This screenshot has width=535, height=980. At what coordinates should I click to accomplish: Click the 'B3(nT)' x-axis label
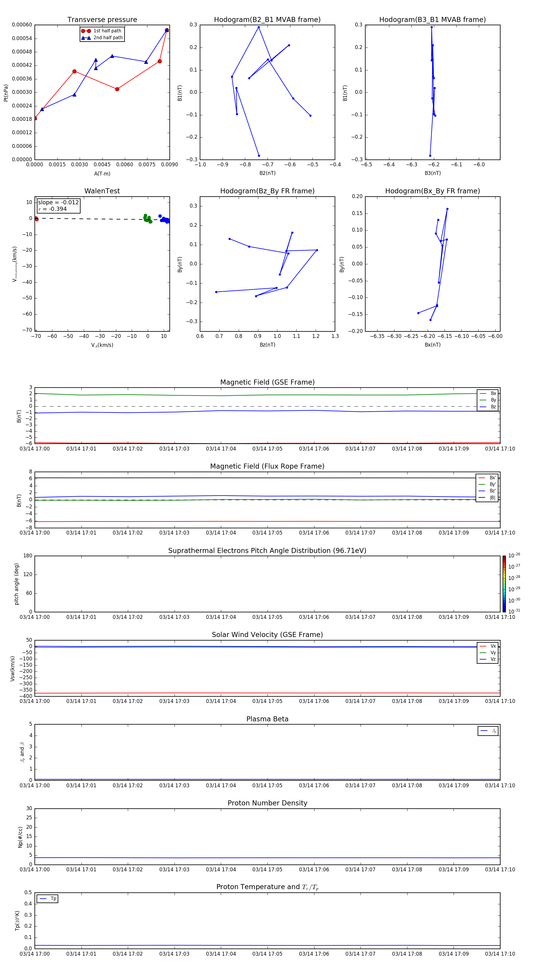tap(432, 173)
